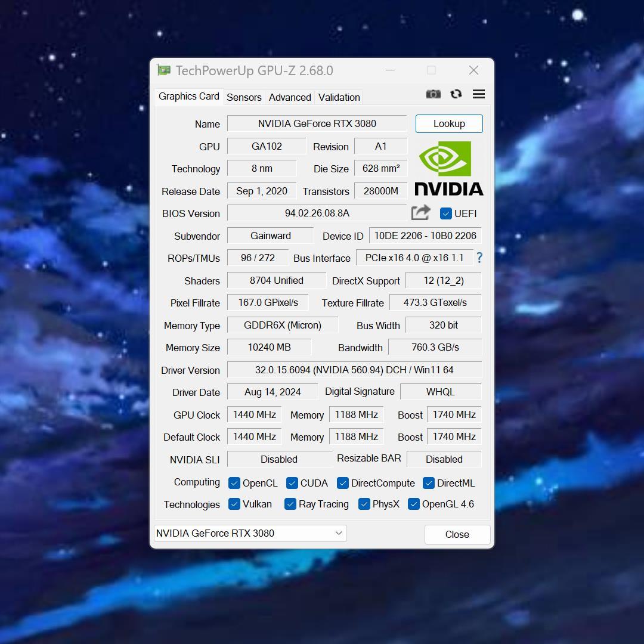Disable the CUDA checkbox
644x644 pixels.
pos(292,483)
